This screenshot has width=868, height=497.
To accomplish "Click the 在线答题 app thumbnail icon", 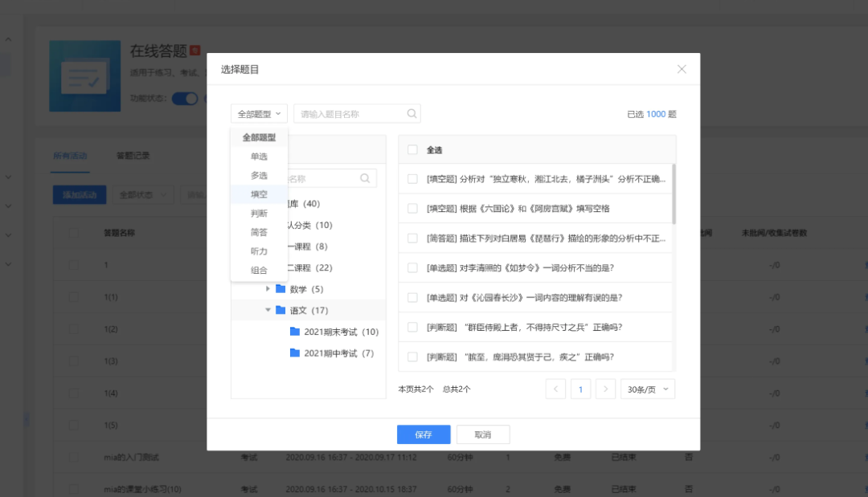I will (x=84, y=75).
